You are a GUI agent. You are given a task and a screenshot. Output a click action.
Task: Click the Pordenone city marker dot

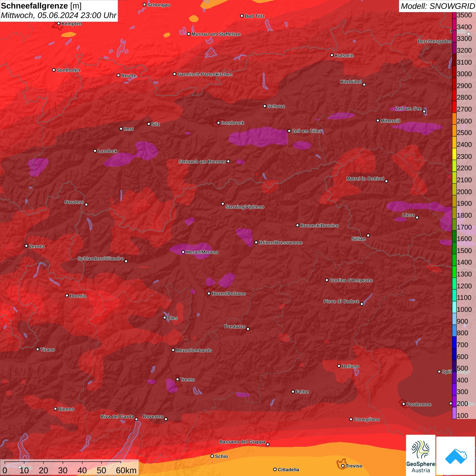pyautogui.click(x=404, y=404)
